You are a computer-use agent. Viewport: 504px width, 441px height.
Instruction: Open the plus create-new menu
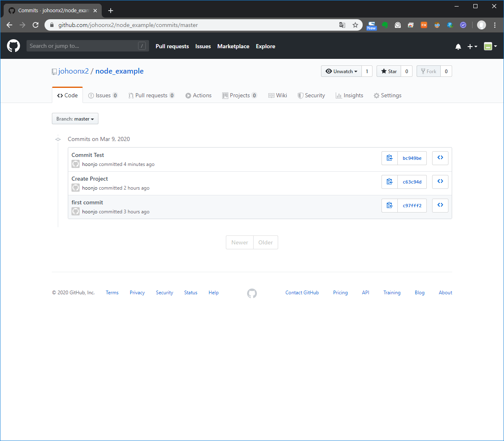coord(472,47)
